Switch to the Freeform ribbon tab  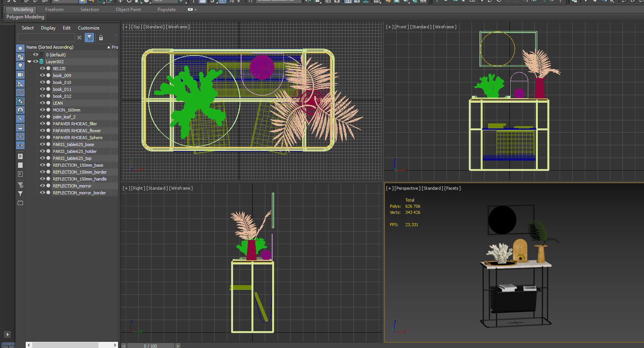pos(54,9)
